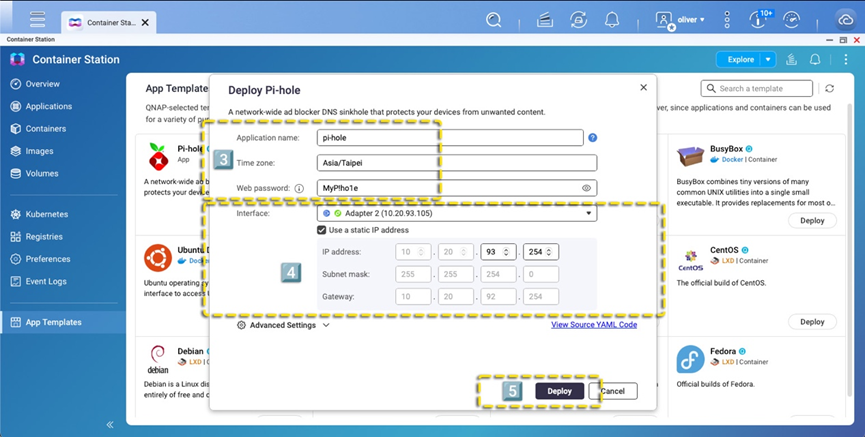Show the web password with eye icon

tap(587, 188)
